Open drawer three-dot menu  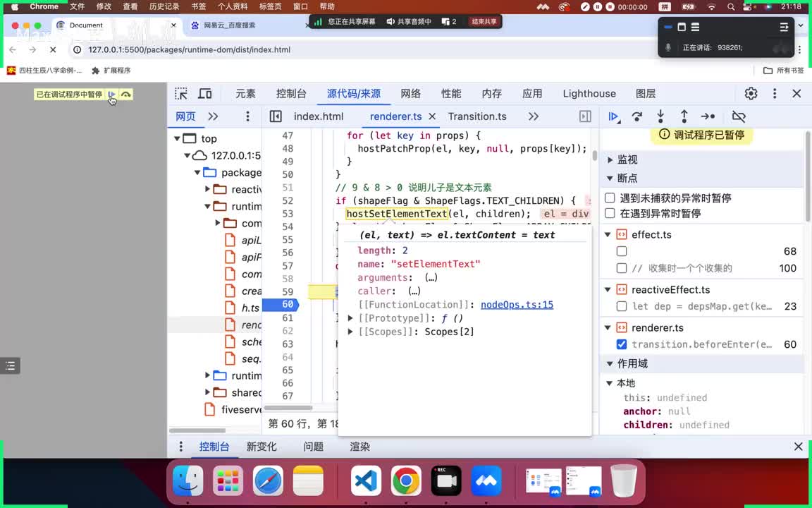coord(180,447)
